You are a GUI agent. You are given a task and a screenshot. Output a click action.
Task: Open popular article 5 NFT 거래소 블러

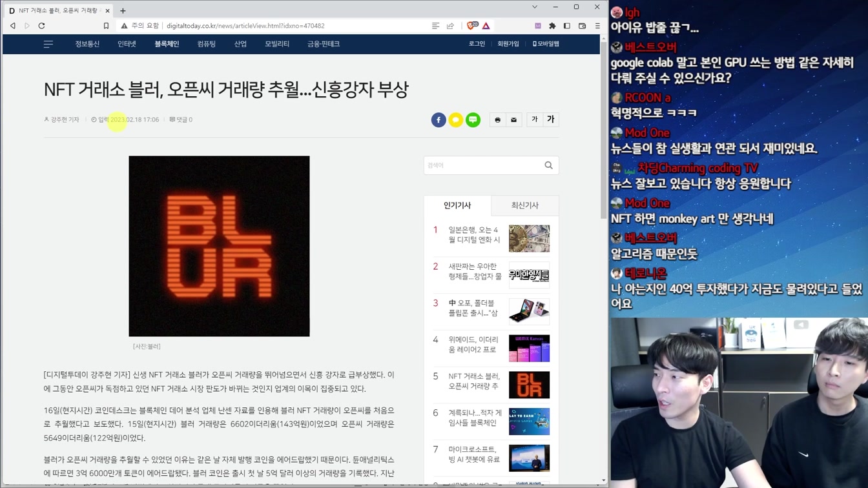474,381
